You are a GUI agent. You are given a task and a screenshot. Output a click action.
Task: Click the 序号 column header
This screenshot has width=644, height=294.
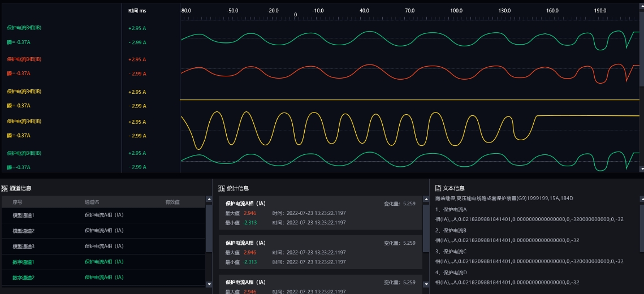tap(18, 202)
